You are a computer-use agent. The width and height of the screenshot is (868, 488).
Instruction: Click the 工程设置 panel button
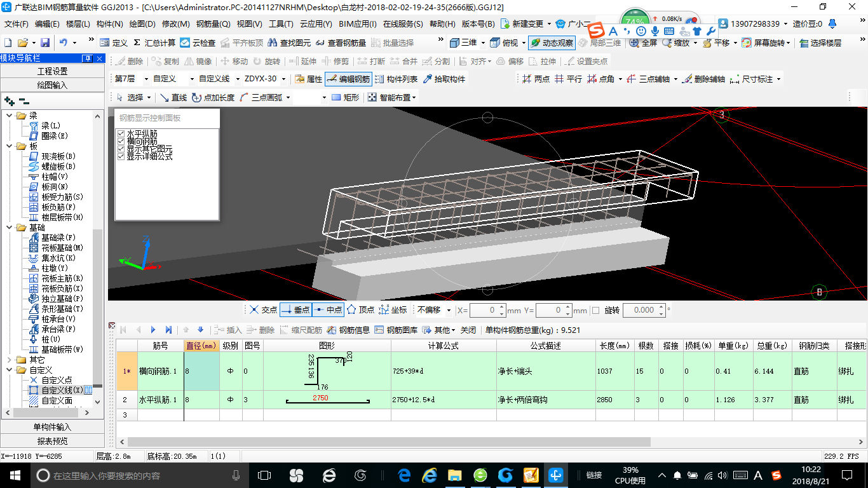tap(52, 71)
